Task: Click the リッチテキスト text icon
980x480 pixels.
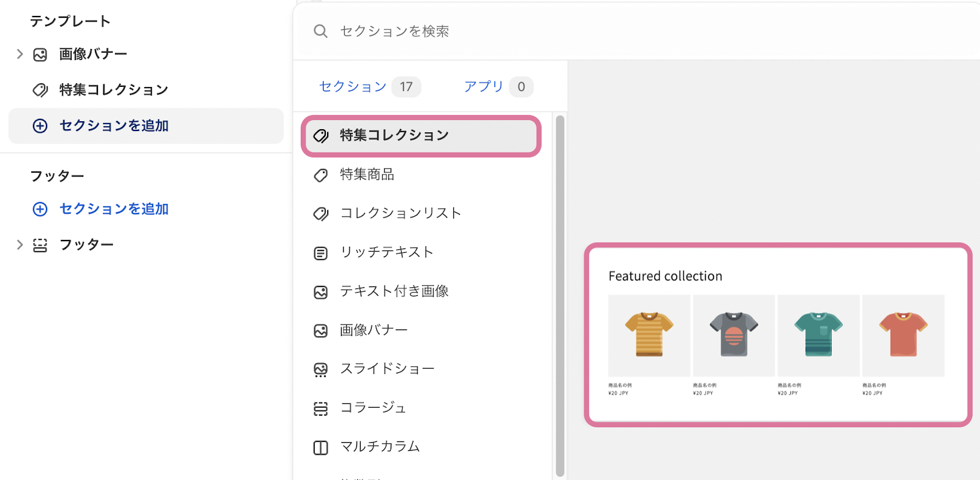Action: [x=320, y=253]
